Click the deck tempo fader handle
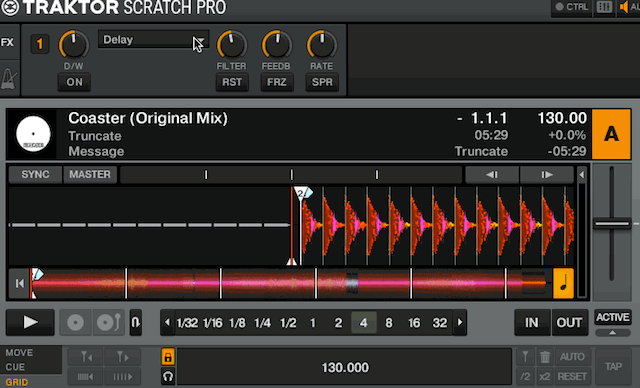Screen dimensions: 640x388 coord(611,224)
